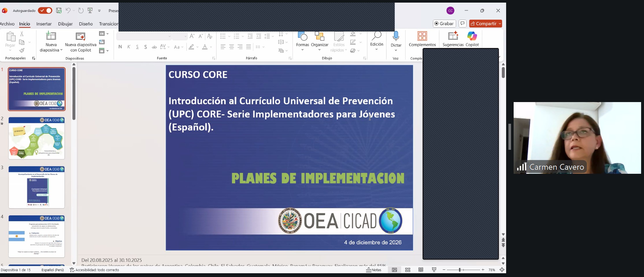644x277 pixels.
Task: Toggle the Notas pane
Action: [374, 270]
